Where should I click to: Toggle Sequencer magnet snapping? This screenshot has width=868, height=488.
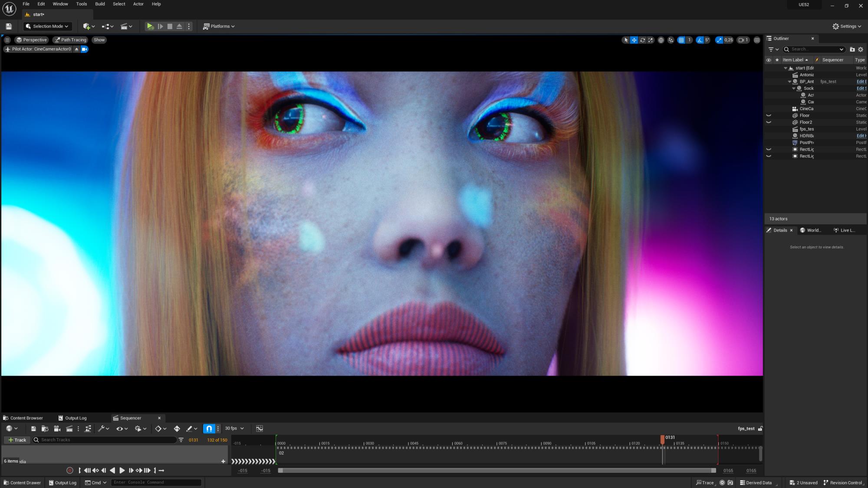point(209,429)
